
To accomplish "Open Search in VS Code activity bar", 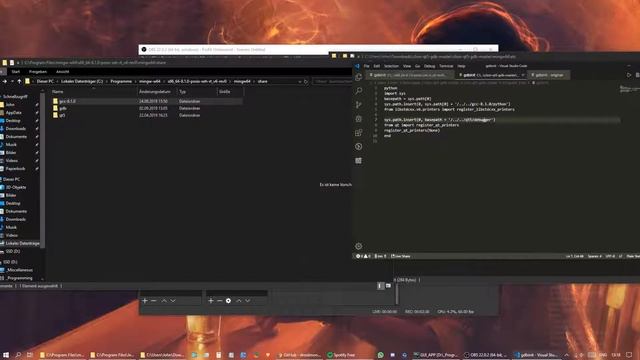I will [x=358, y=91].
